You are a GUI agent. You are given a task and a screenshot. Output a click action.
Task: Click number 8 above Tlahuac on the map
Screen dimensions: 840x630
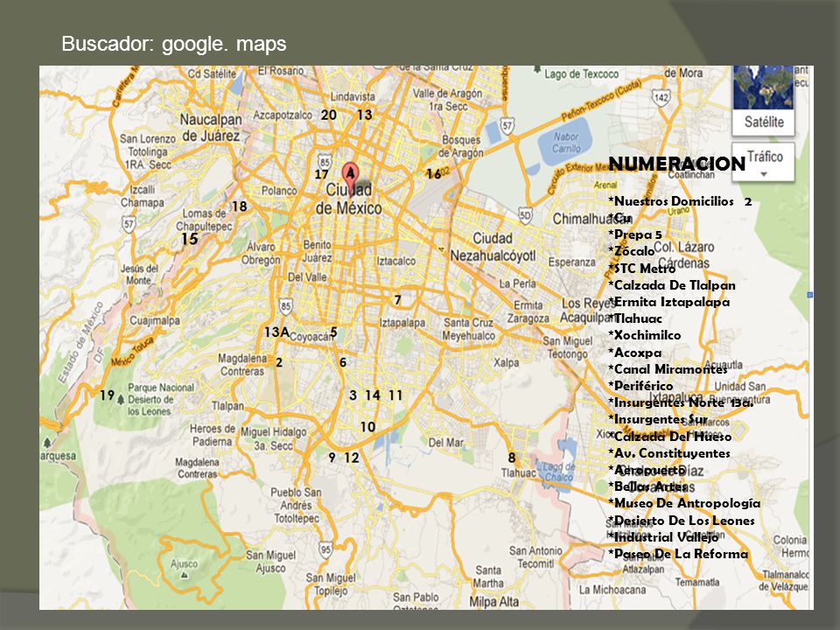[x=512, y=458]
